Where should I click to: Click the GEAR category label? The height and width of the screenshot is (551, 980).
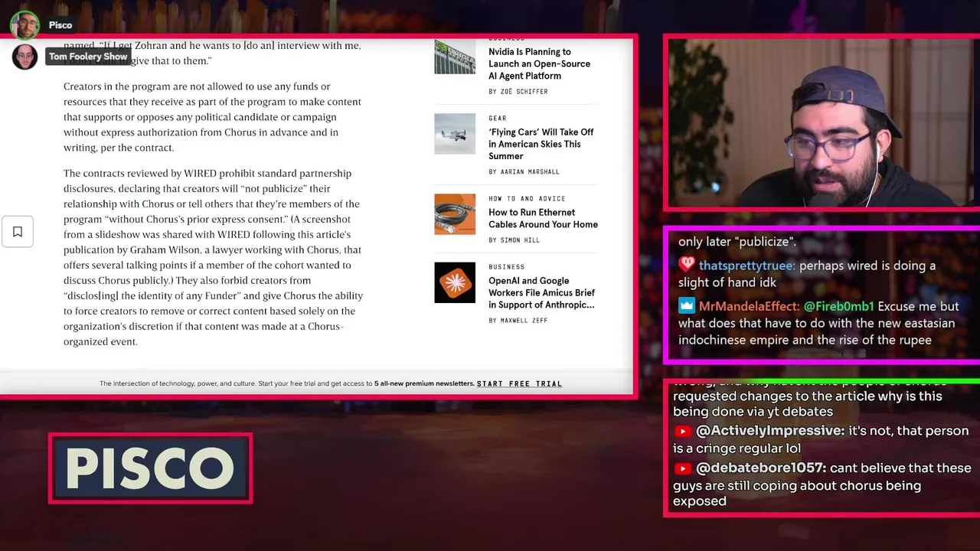[498, 119]
